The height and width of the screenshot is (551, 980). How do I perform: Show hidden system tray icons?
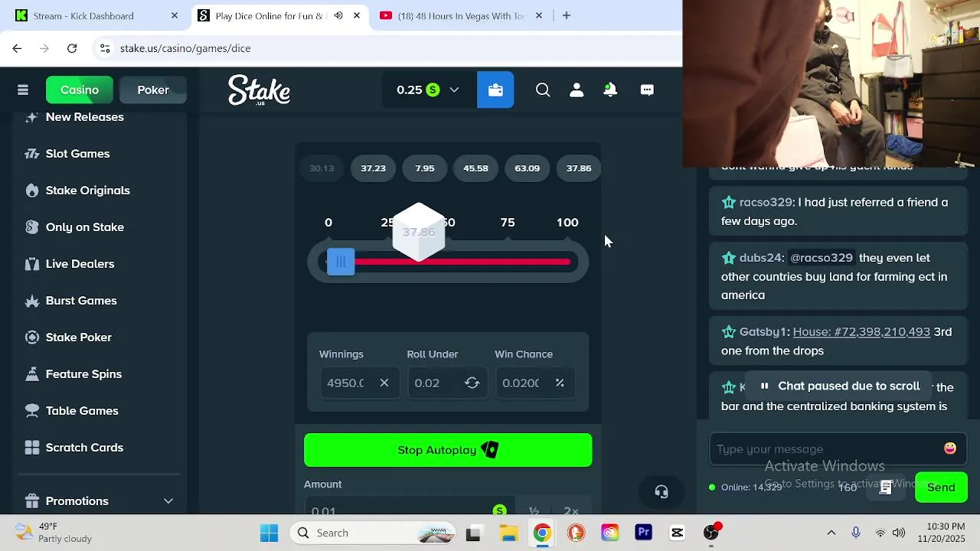tap(831, 533)
